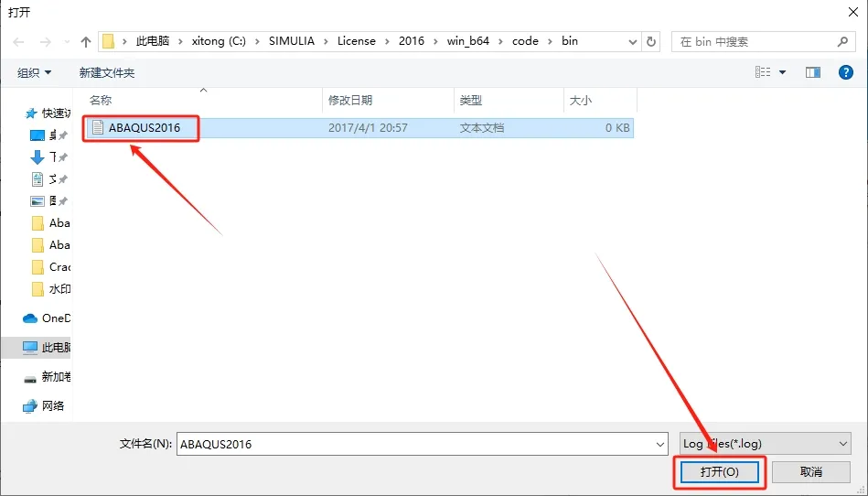Viewport: 868px width, 496px height.
Task: Change the view layout icon
Action: point(763,72)
